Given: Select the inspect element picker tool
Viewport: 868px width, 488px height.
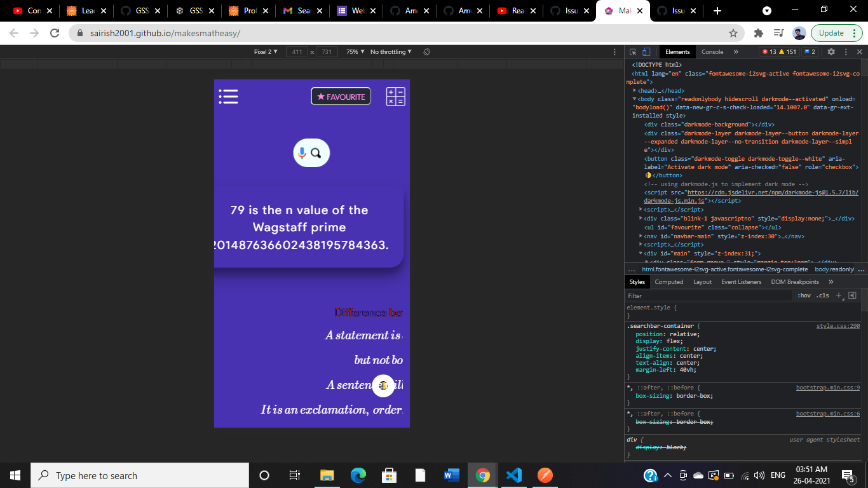Looking at the screenshot, I should pyautogui.click(x=633, y=52).
